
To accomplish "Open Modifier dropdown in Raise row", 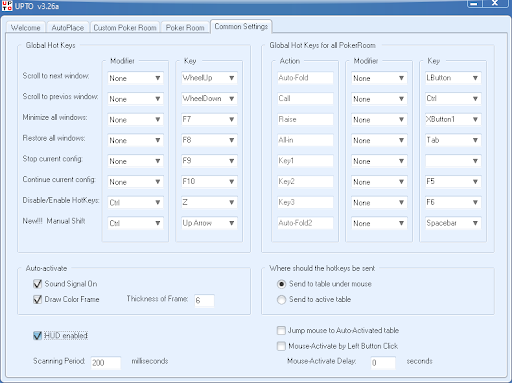I will point(379,119).
